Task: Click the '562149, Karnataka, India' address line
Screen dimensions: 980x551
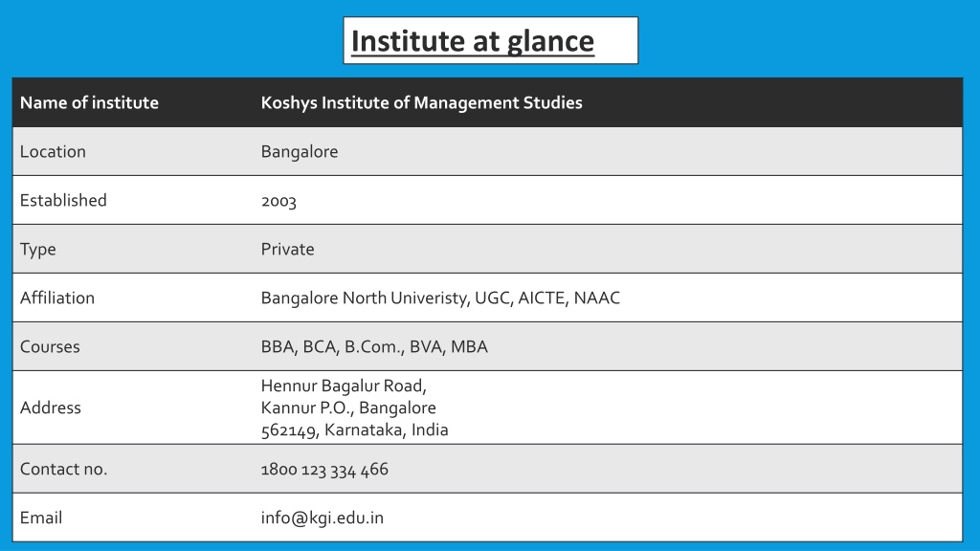Action: pos(354,430)
